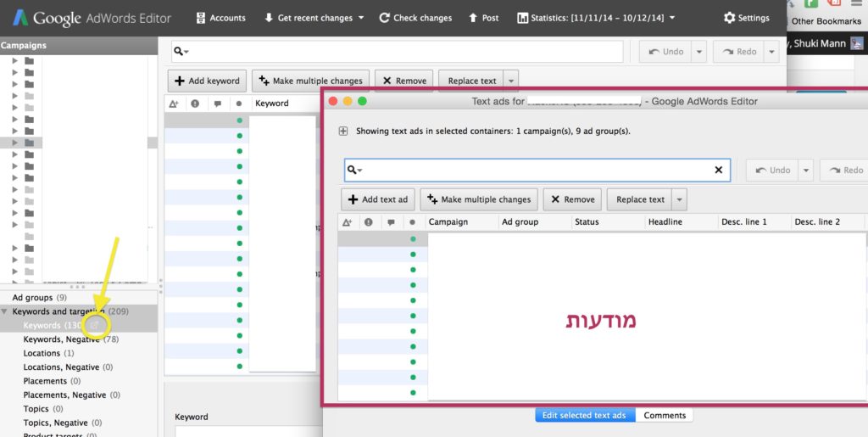Screen dimensions: 868x437
Task: Select Topics (0)
Action: point(43,409)
